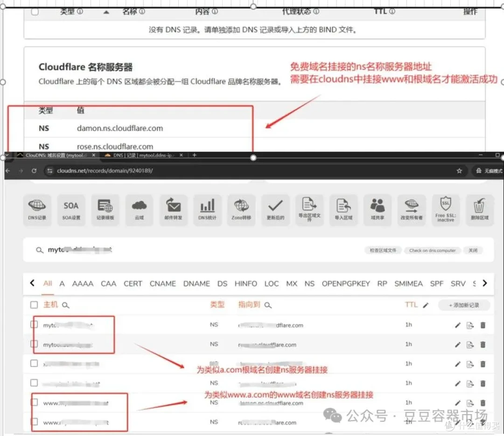
Task: Click the TTL column header
Action: click(411, 305)
